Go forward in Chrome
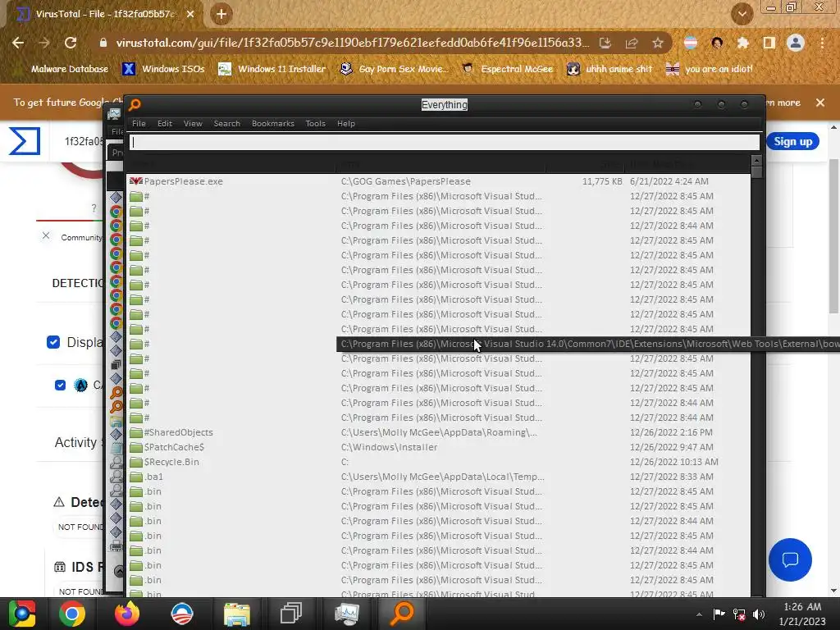 [44, 43]
